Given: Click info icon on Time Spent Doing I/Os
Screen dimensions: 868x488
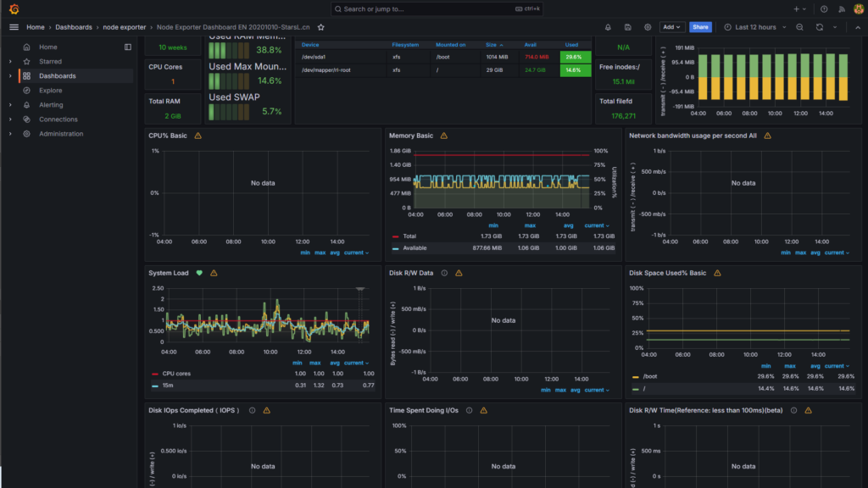Looking at the screenshot, I should (x=469, y=411).
